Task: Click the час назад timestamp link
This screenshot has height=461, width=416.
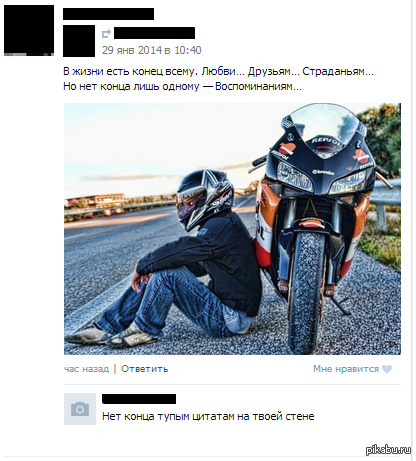Action: (x=86, y=369)
